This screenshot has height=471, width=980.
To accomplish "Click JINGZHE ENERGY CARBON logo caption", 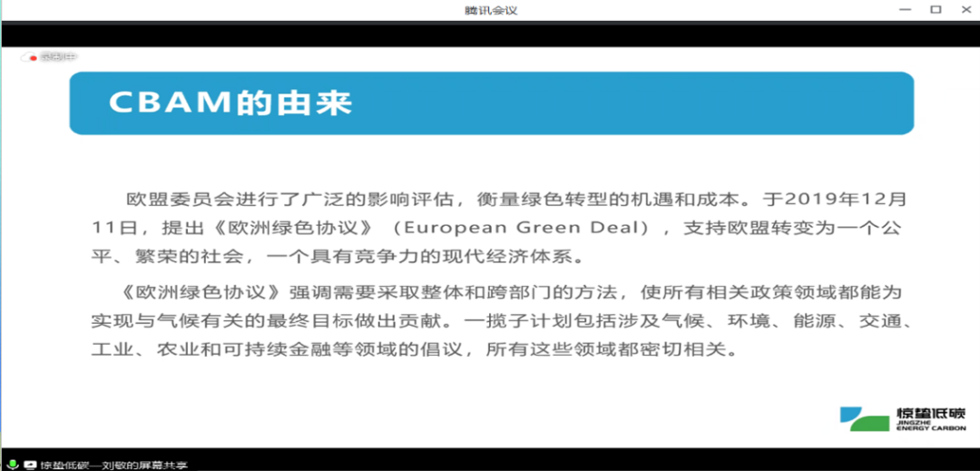I will click(x=931, y=425).
